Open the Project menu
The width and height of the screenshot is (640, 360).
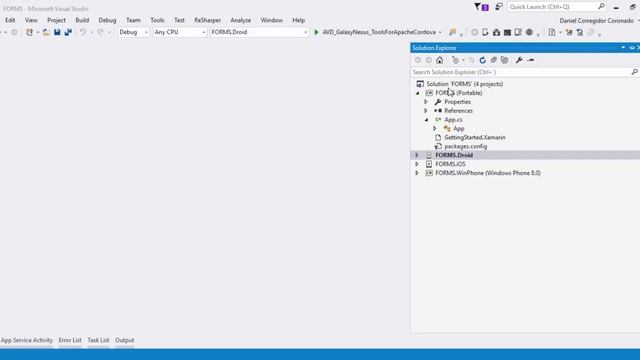tap(56, 20)
